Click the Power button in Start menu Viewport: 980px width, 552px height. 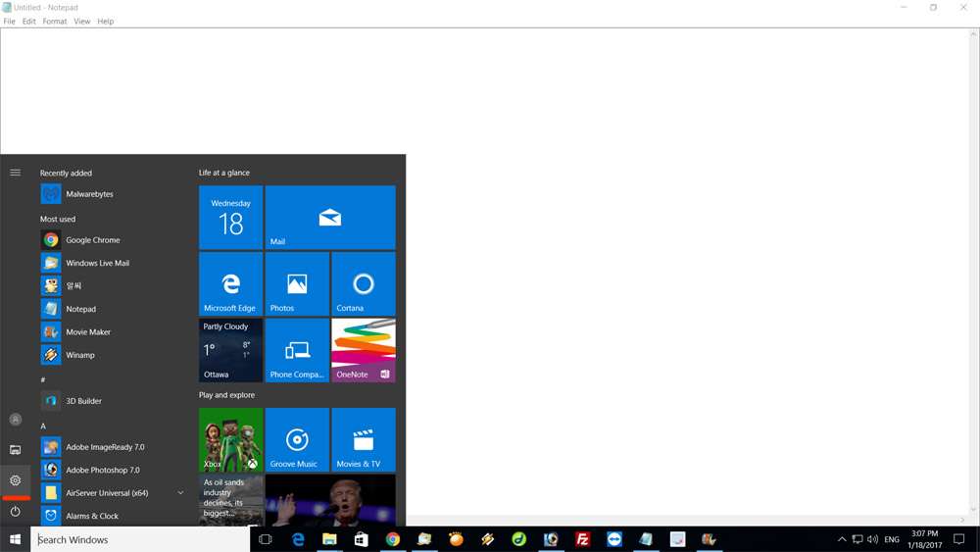(15, 512)
